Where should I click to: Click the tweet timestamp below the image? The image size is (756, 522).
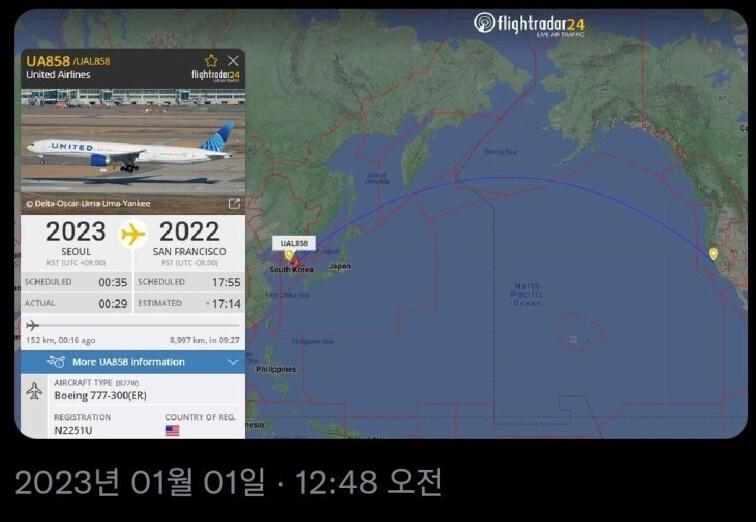[x=228, y=482]
